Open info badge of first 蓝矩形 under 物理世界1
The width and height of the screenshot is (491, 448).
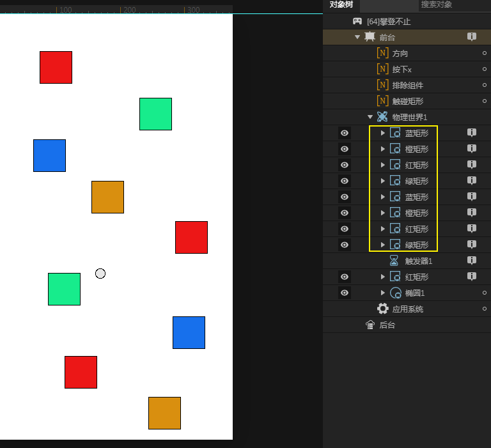tap(472, 132)
